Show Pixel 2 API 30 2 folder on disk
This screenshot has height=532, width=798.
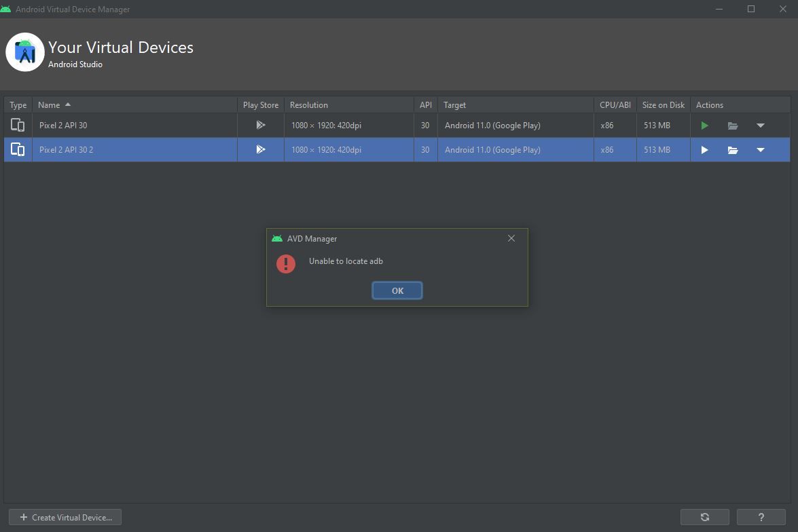(x=732, y=150)
